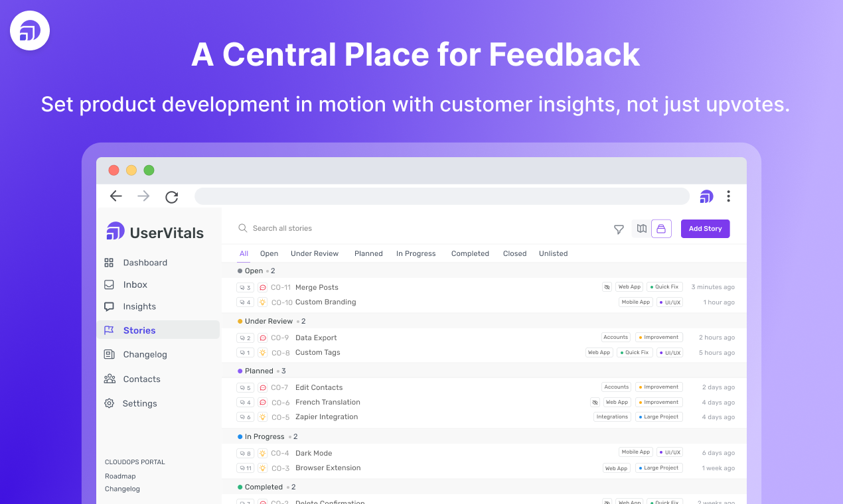
Task: Select the Planned tab
Action: (x=368, y=253)
